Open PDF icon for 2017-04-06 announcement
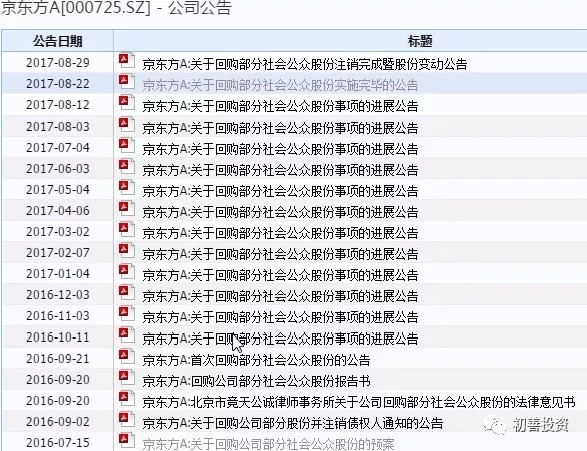Image resolution: width=587 pixels, height=451 pixels. click(x=127, y=208)
